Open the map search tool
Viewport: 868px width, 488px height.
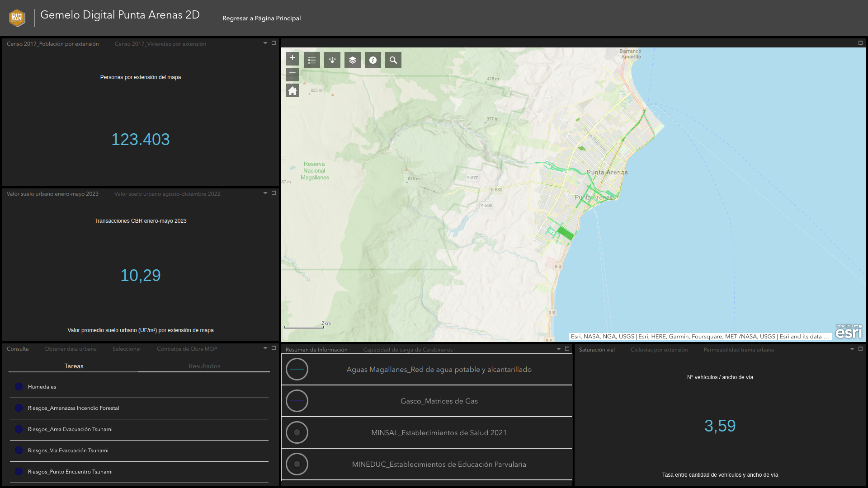coord(393,60)
